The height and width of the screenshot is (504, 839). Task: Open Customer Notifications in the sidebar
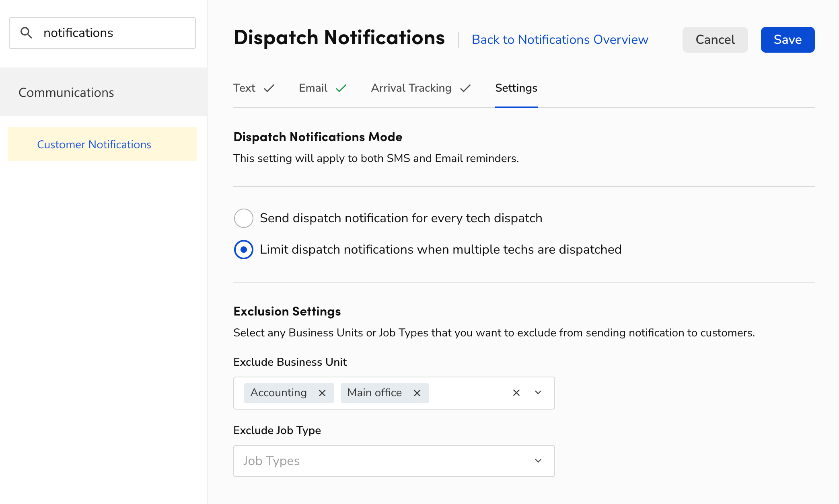(x=94, y=144)
